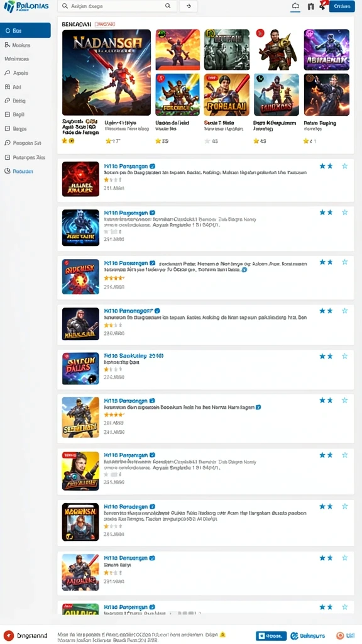The image size is (362, 644).
Task: Click the red outlined tag next to the 'BENGADAN' heading
Action: pos(105,25)
